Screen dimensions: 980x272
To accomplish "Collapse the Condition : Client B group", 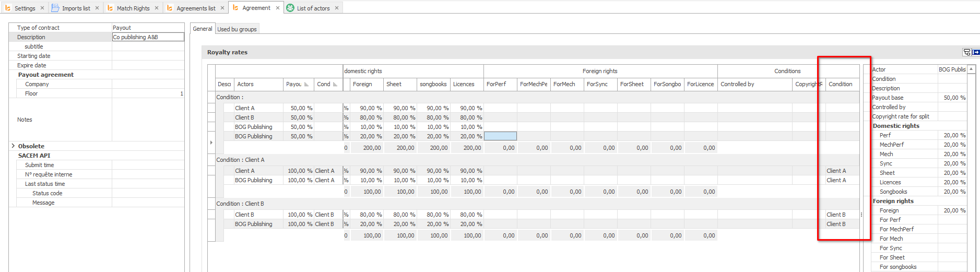I will coord(212,204).
